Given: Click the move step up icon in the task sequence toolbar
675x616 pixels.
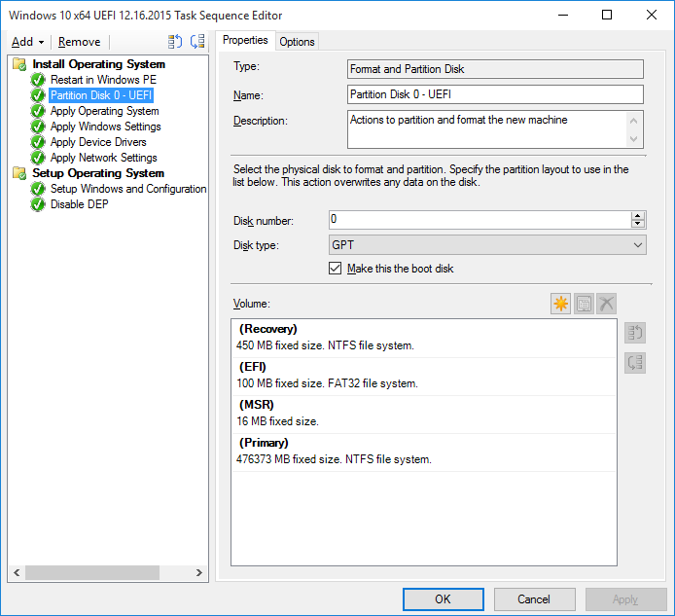Looking at the screenshot, I should (x=175, y=42).
